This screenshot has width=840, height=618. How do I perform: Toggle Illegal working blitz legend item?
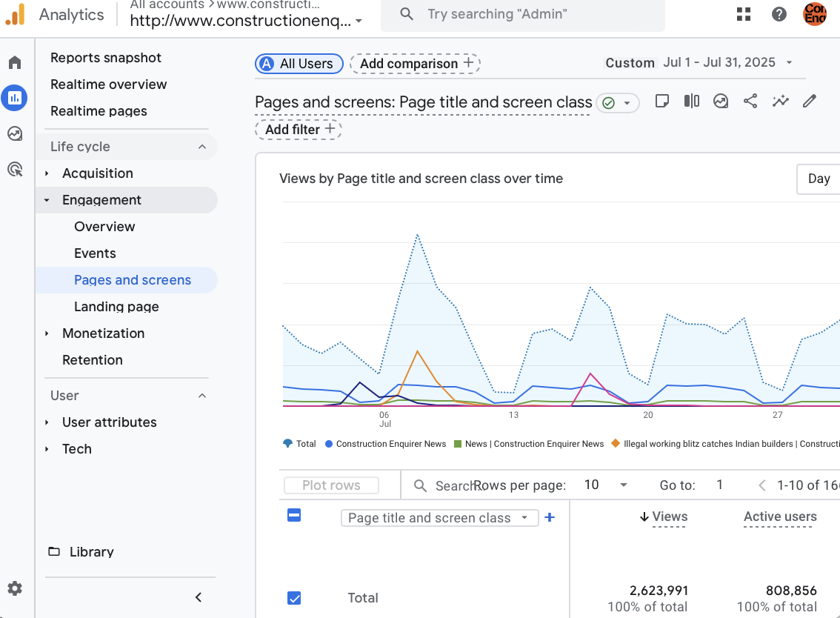tap(725, 444)
